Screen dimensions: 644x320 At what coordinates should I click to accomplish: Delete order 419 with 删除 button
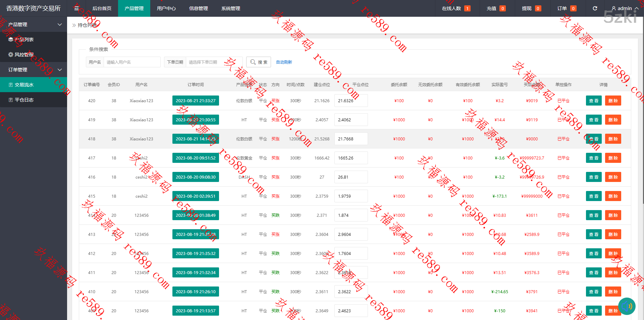tap(613, 120)
